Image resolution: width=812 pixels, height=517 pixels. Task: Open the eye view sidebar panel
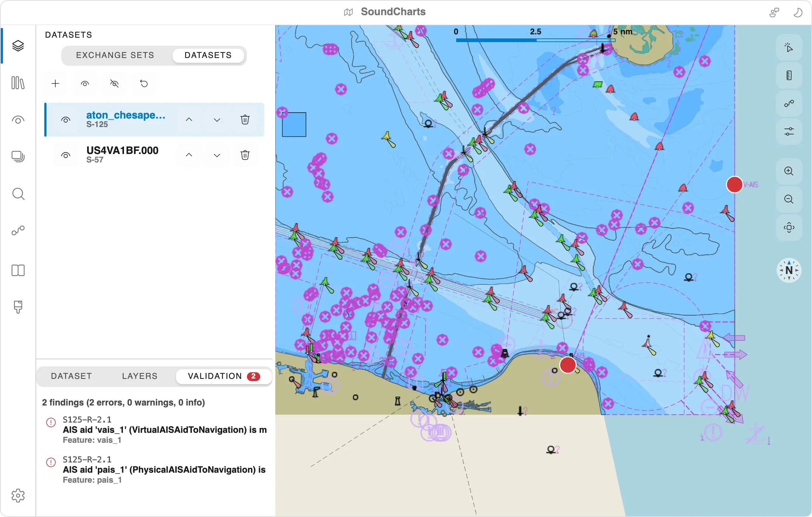coord(18,120)
